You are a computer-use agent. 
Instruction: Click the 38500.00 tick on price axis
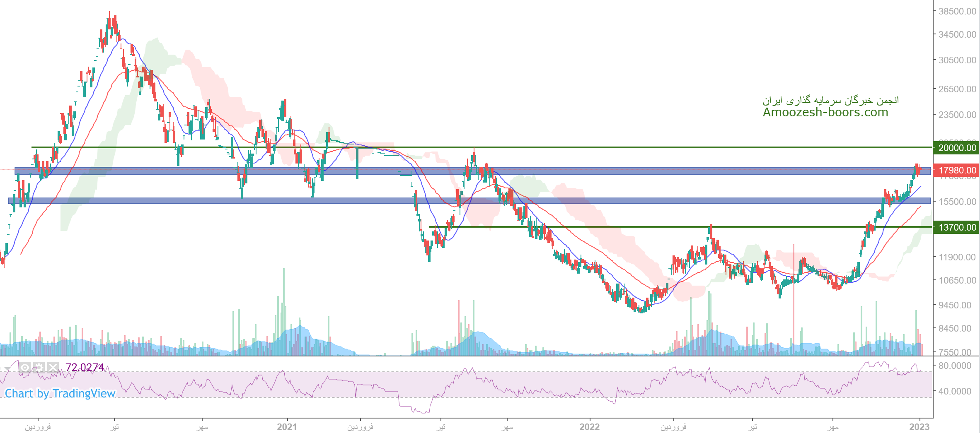click(x=957, y=12)
